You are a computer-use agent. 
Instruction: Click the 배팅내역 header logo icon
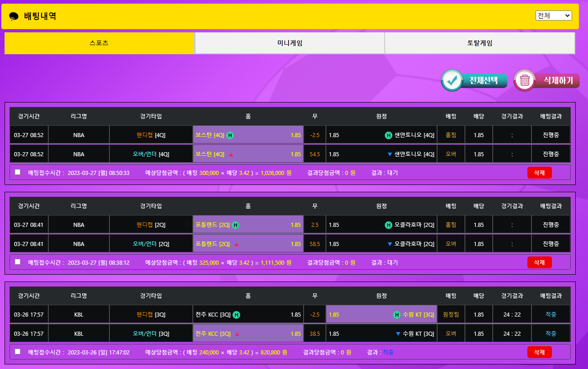(x=14, y=16)
